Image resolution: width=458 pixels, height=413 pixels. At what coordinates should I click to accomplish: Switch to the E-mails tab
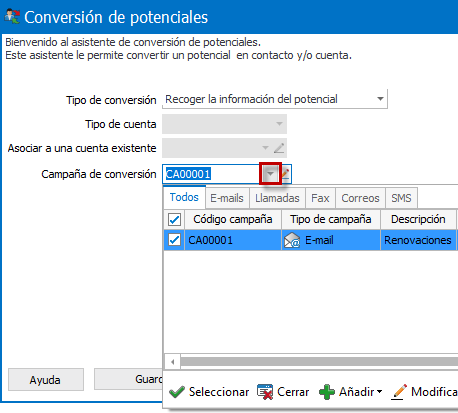pyautogui.click(x=227, y=198)
